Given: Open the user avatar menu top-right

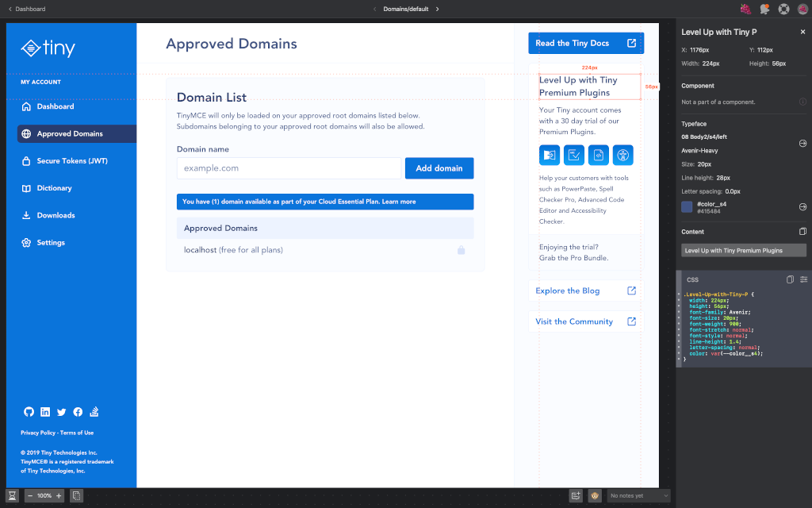Looking at the screenshot, I should (x=802, y=9).
